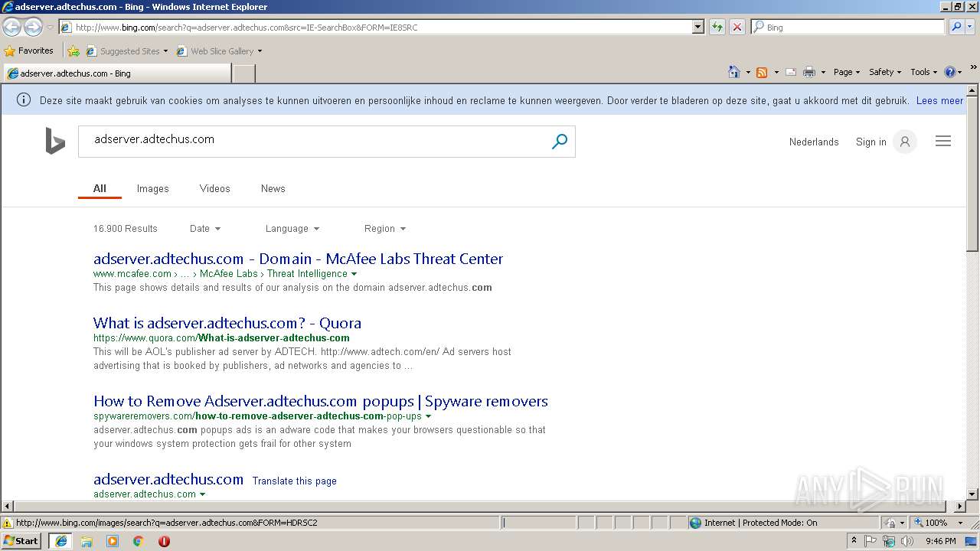Viewport: 980px width, 551px height.
Task: Click the IE search box magnifier button
Action: coord(956,27)
